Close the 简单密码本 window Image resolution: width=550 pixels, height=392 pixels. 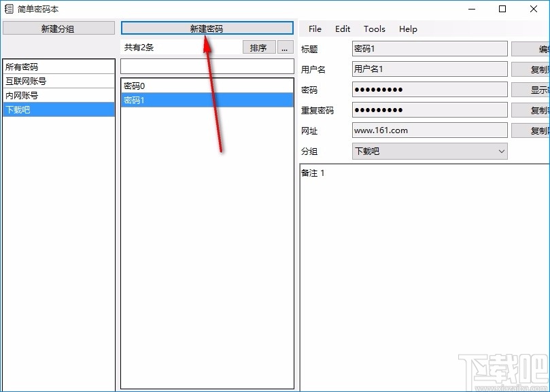[534, 9]
